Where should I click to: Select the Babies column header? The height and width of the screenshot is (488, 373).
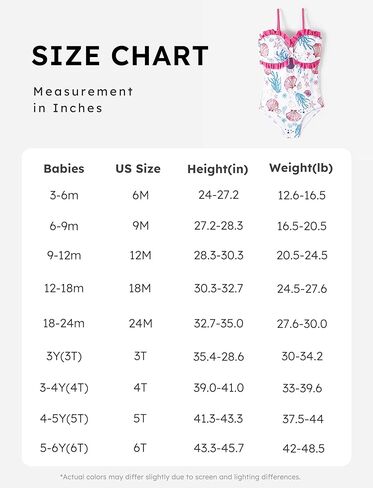tap(64, 169)
